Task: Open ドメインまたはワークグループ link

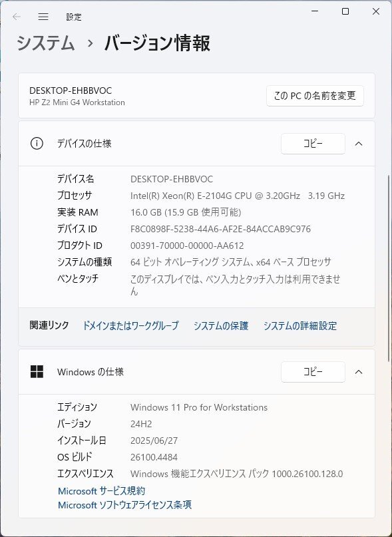Action: pyautogui.click(x=130, y=325)
